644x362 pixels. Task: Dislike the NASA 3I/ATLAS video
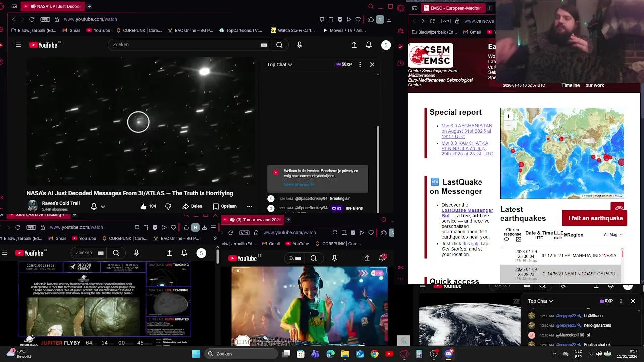click(x=168, y=206)
